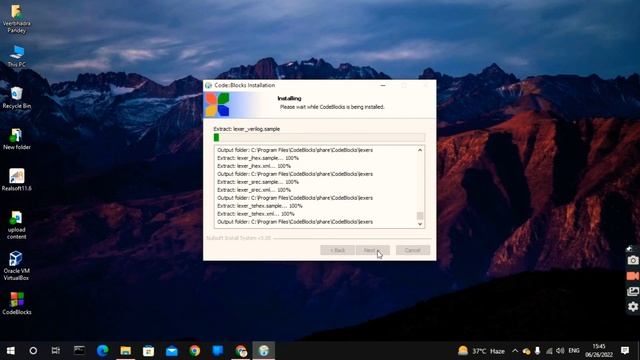This screenshot has width=640, height=360.
Task: Select the 'Extract: lexer_ihex.xml... 100%' log line
Action: 254,166
